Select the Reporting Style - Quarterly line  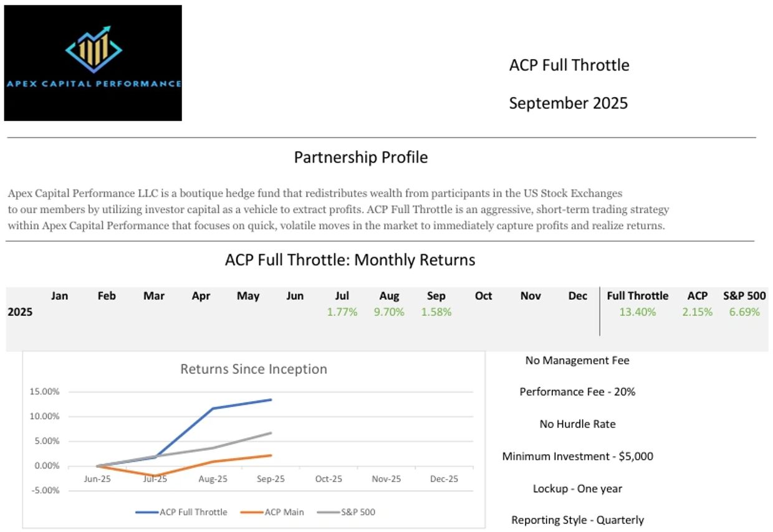tap(577, 520)
